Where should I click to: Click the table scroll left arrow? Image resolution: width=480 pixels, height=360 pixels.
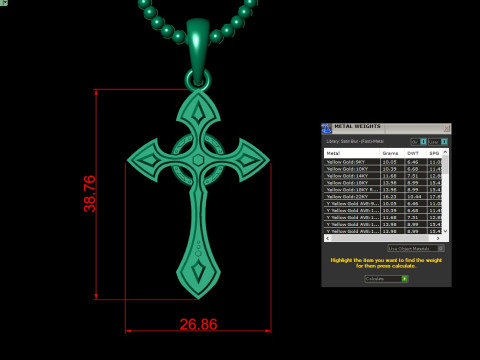click(328, 238)
